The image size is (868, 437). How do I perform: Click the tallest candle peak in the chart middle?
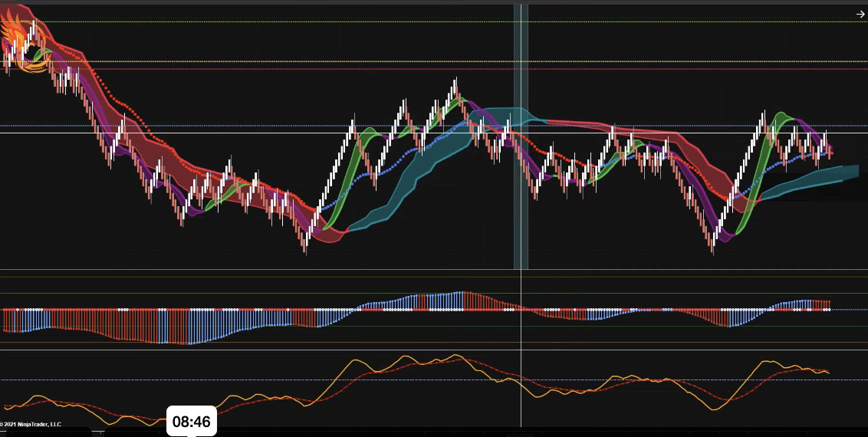point(455,81)
